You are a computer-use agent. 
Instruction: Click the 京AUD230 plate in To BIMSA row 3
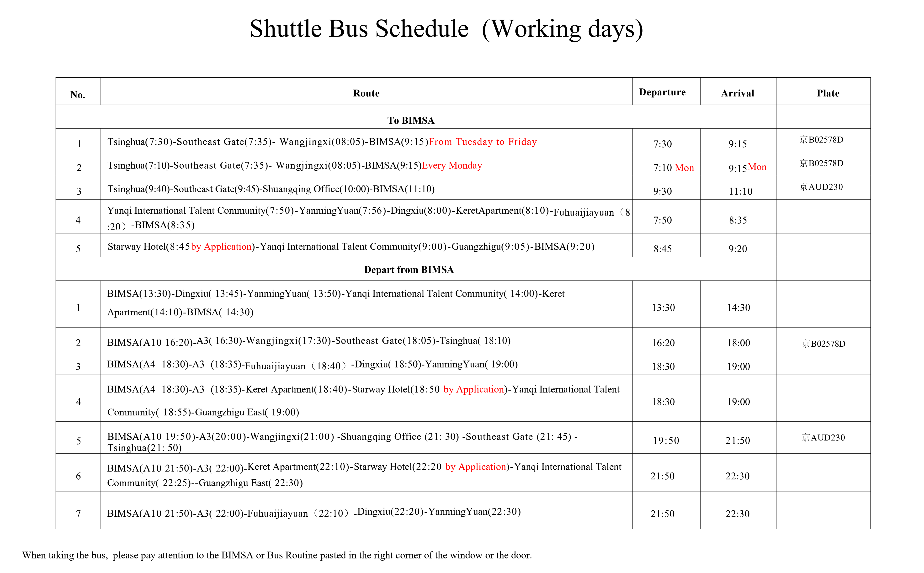click(x=821, y=187)
